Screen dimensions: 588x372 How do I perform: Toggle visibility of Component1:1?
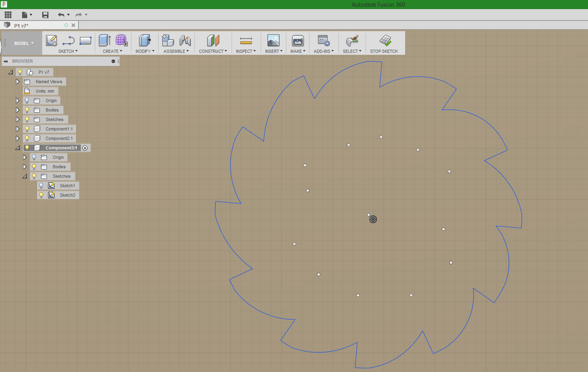pyautogui.click(x=27, y=129)
